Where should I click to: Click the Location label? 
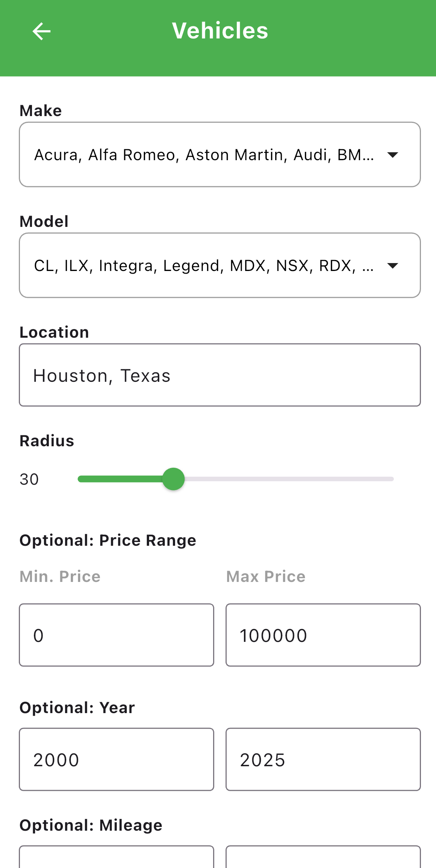(x=54, y=332)
